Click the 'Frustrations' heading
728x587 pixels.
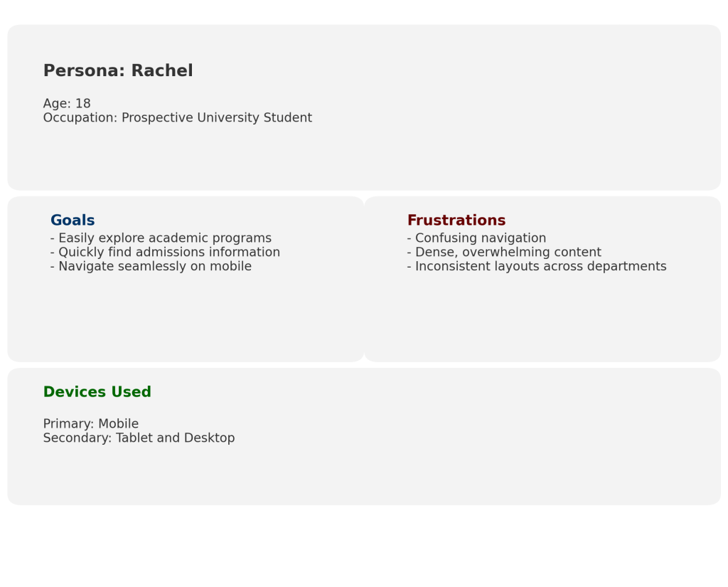pyautogui.click(x=456, y=221)
